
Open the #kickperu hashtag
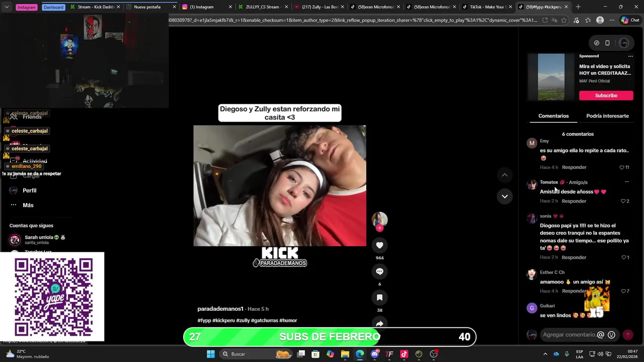(223, 320)
